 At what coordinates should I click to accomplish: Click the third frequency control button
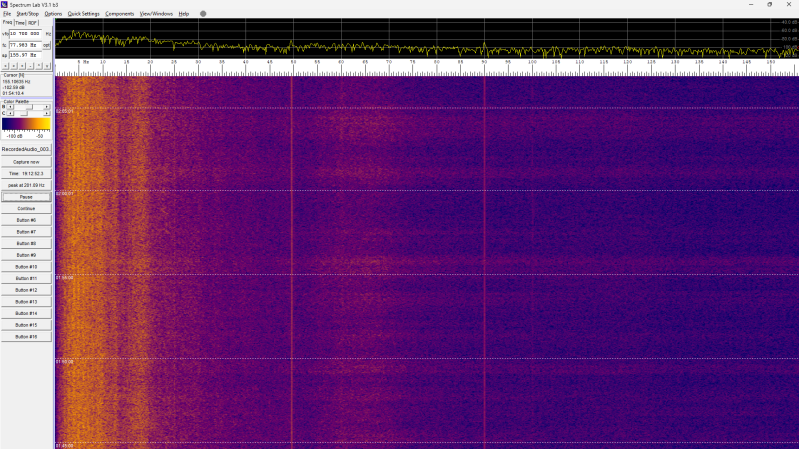[22, 66]
